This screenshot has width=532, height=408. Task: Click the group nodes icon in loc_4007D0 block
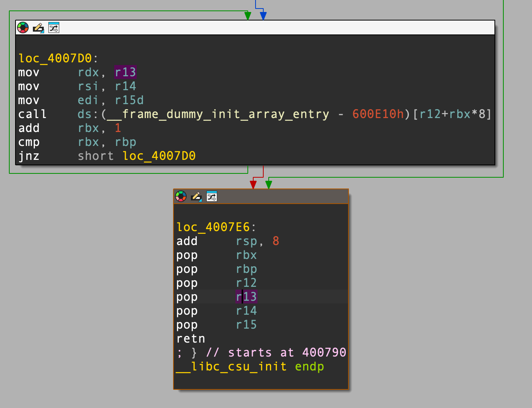[x=54, y=28]
